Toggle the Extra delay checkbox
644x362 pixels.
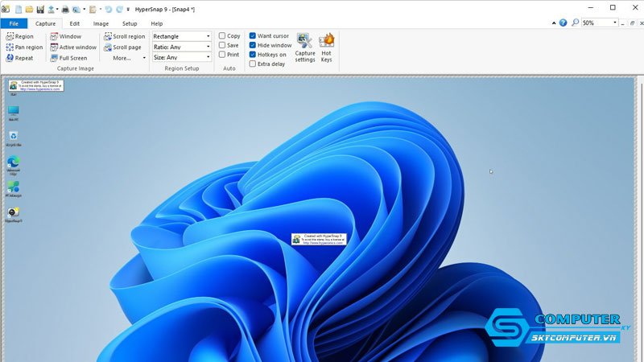tap(253, 64)
